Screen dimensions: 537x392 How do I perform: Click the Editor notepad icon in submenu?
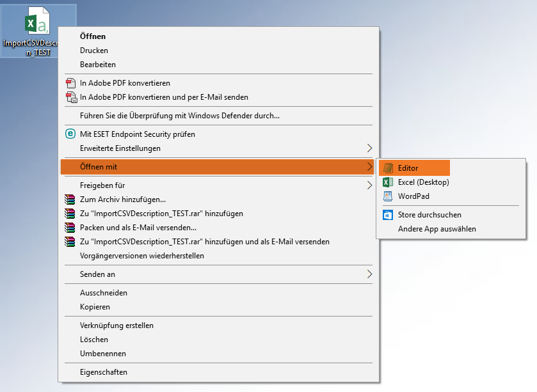point(388,168)
